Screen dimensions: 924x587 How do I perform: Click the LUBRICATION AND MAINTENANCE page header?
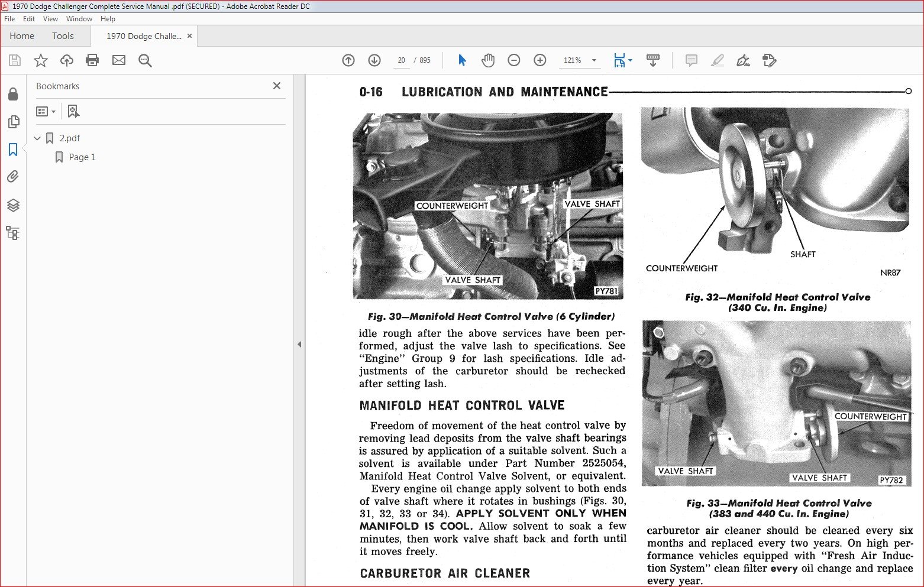505,92
